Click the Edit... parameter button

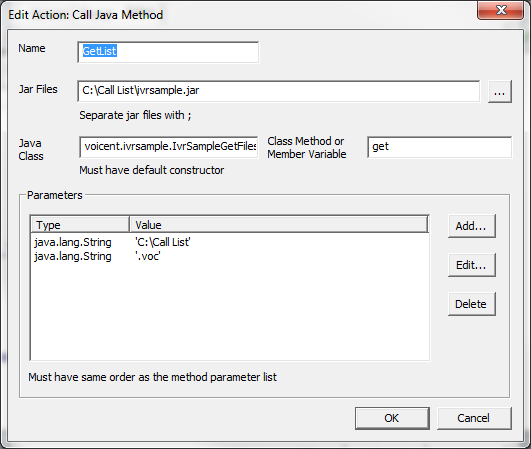pyautogui.click(x=472, y=265)
